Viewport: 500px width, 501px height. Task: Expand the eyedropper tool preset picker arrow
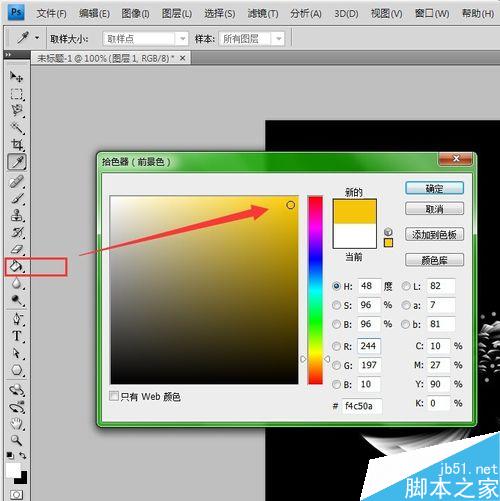(x=37, y=38)
